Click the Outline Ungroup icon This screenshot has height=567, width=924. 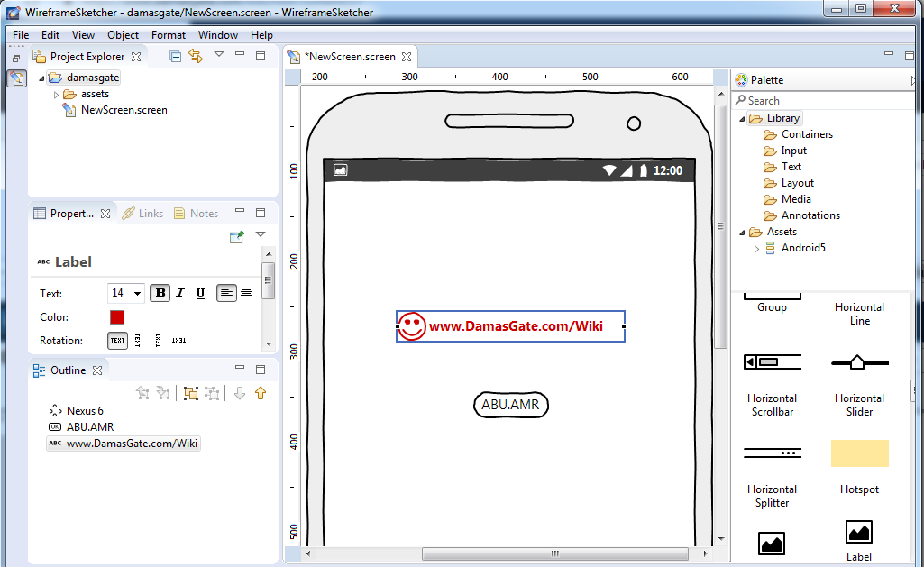212,393
